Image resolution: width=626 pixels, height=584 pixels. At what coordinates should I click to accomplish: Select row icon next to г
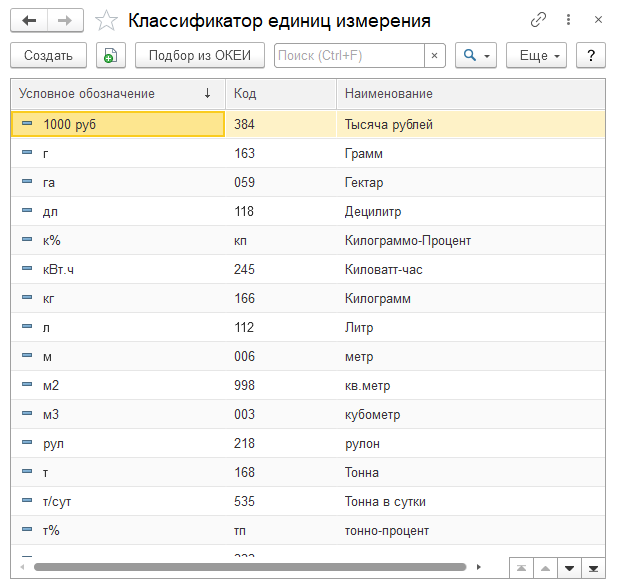(x=27, y=152)
